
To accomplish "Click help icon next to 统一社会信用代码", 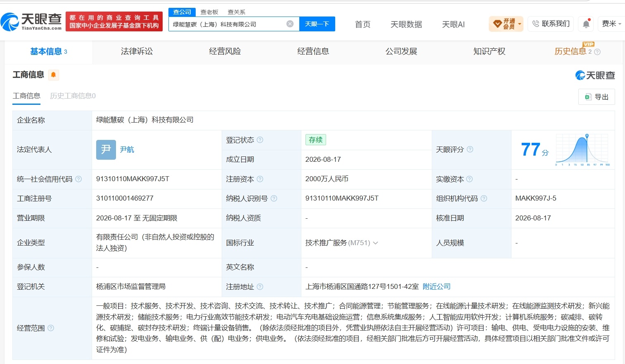I will coord(78,179).
